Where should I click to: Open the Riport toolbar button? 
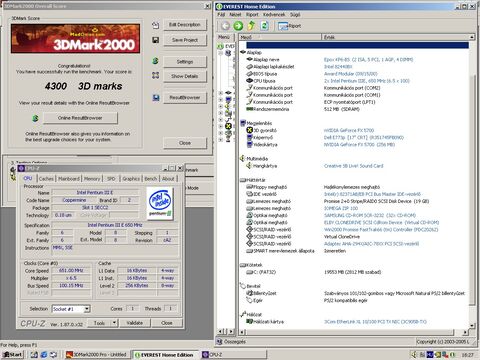[x=289, y=26]
